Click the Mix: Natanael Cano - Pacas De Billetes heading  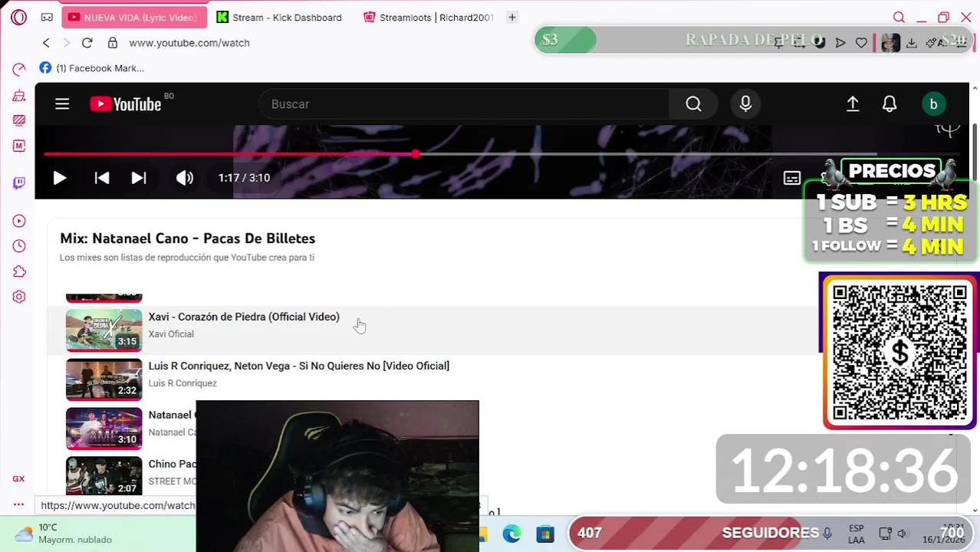pyautogui.click(x=188, y=238)
